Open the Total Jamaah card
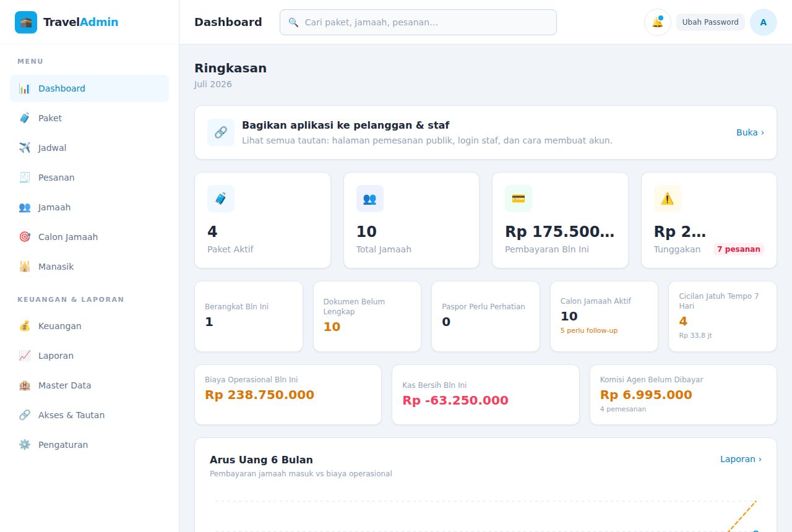 [x=411, y=220]
